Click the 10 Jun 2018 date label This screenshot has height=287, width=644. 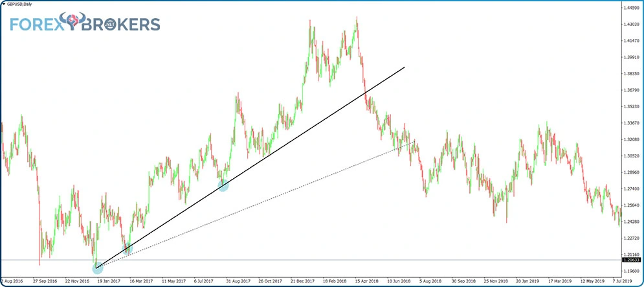click(x=399, y=281)
